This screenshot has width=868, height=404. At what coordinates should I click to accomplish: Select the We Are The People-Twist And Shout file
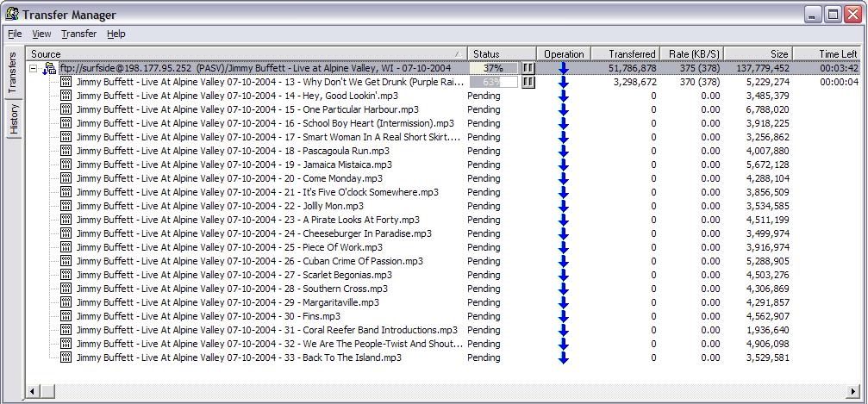[270, 344]
